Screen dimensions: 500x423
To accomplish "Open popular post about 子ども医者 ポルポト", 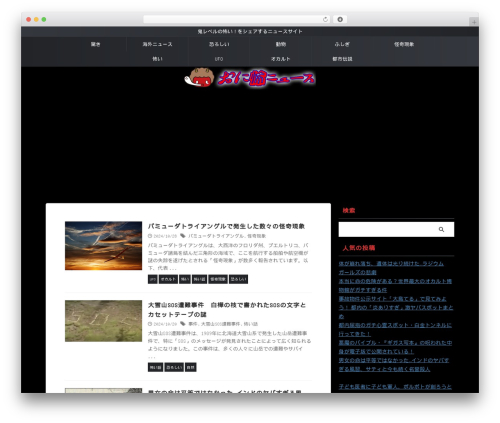I will click(x=395, y=387).
